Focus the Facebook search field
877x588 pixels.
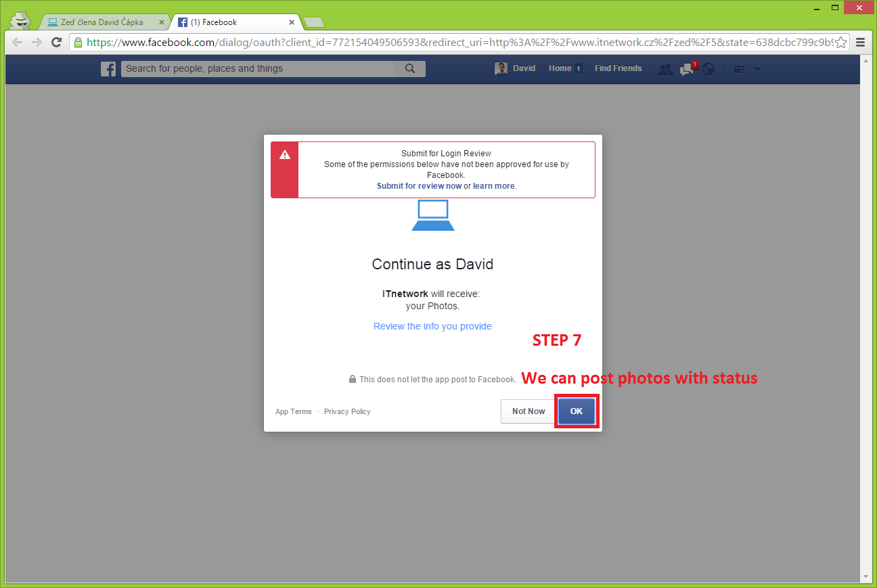tap(258, 68)
